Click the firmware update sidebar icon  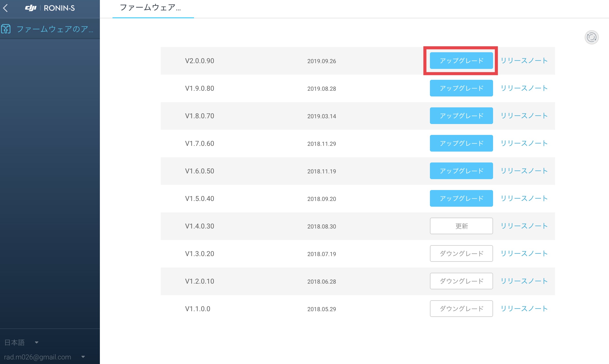click(6, 29)
